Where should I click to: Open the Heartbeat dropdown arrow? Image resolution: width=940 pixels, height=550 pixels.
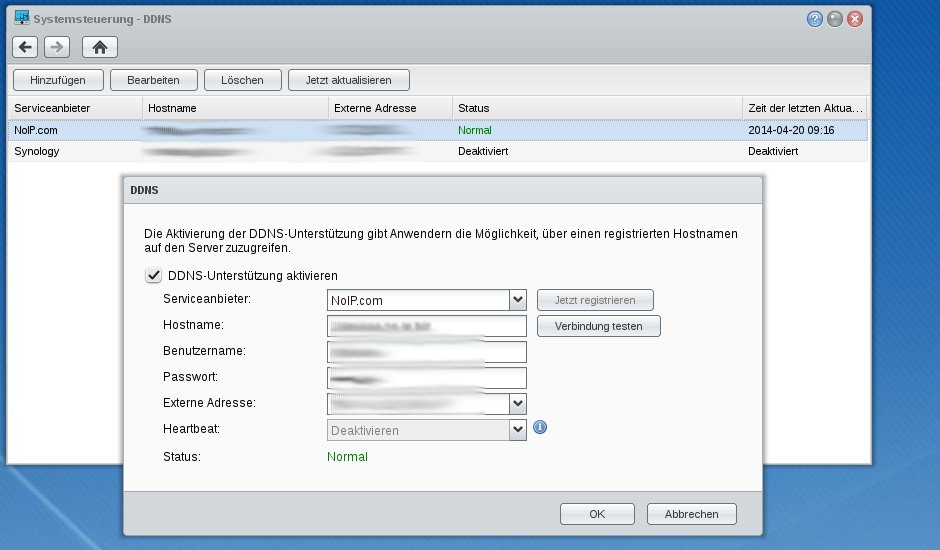[518, 430]
